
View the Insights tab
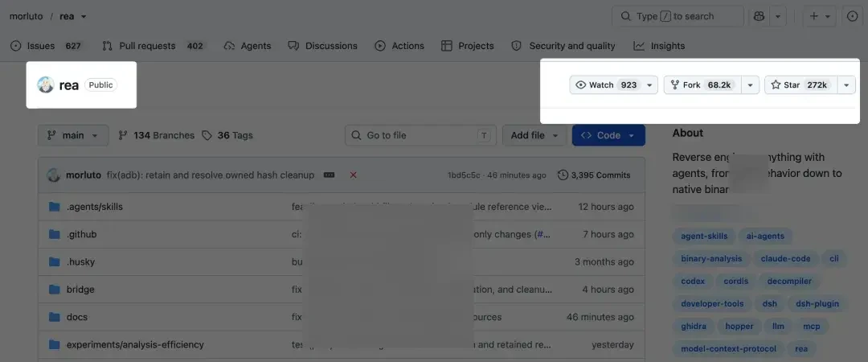point(659,46)
